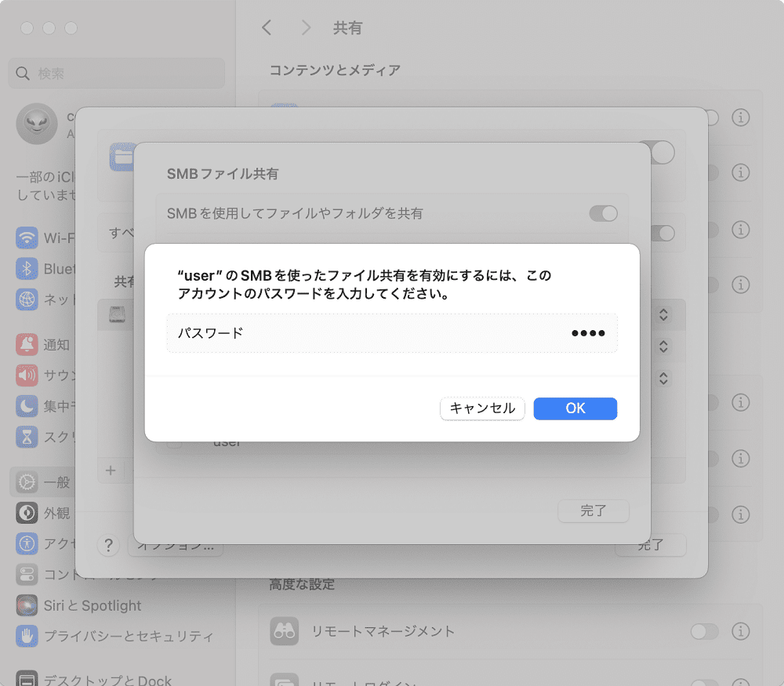Click the 共有 window title
The width and height of the screenshot is (784, 686).
(x=347, y=28)
